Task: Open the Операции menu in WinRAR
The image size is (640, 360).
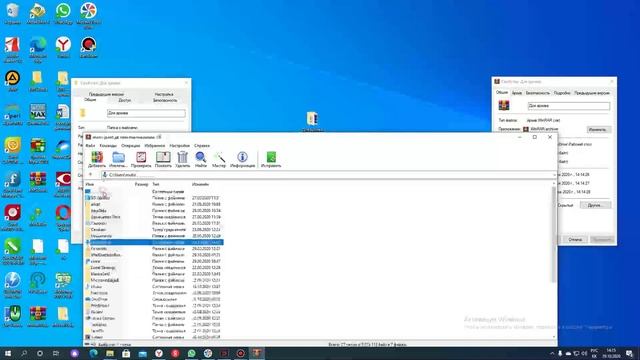Action: [x=131, y=145]
